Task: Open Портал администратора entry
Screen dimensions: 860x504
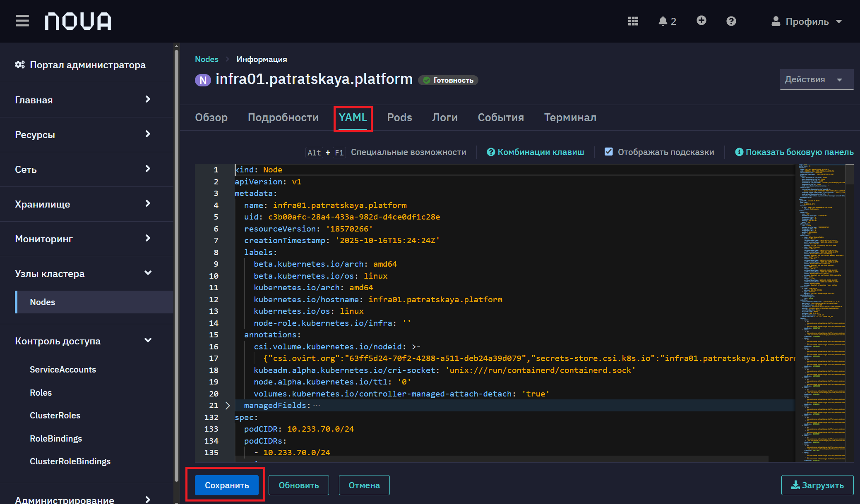Action: click(x=80, y=64)
